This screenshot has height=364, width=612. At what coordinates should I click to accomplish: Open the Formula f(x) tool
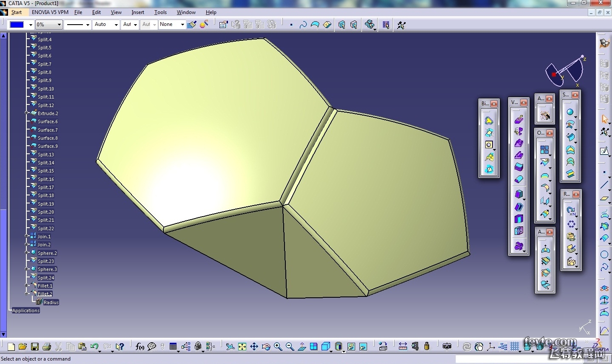pyautogui.click(x=139, y=347)
